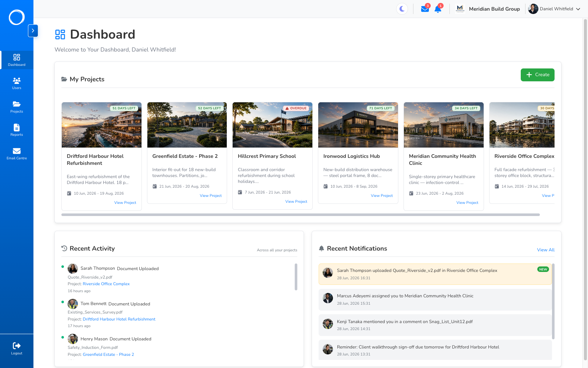Open Email Centre in sidebar
This screenshot has width=588, height=368.
(17, 154)
